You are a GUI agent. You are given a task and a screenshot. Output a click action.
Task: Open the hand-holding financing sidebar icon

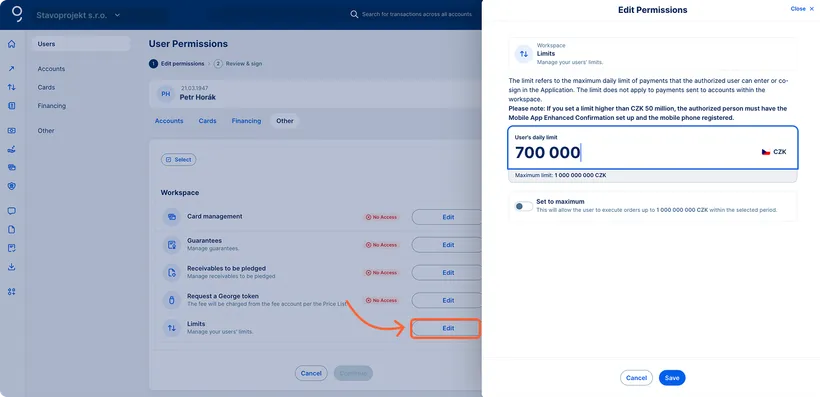pyautogui.click(x=12, y=149)
